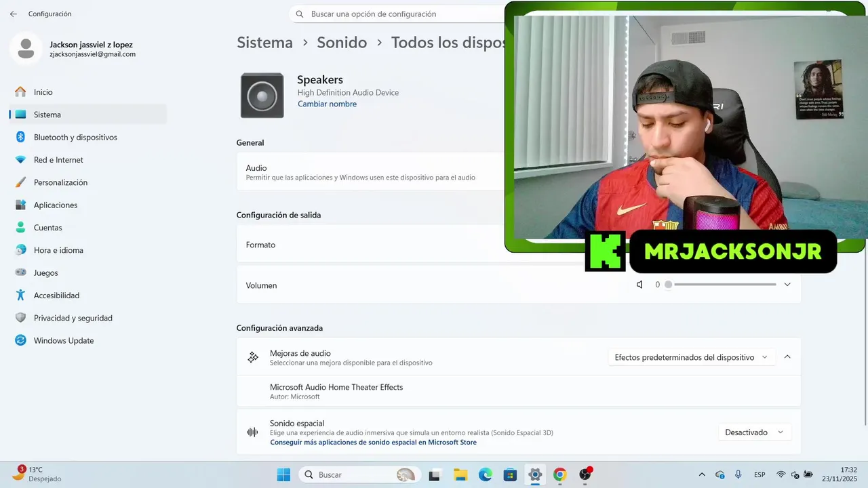The width and height of the screenshot is (868, 488).
Task: Click the Privacidad y seguridad shield icon
Action: [20, 318]
